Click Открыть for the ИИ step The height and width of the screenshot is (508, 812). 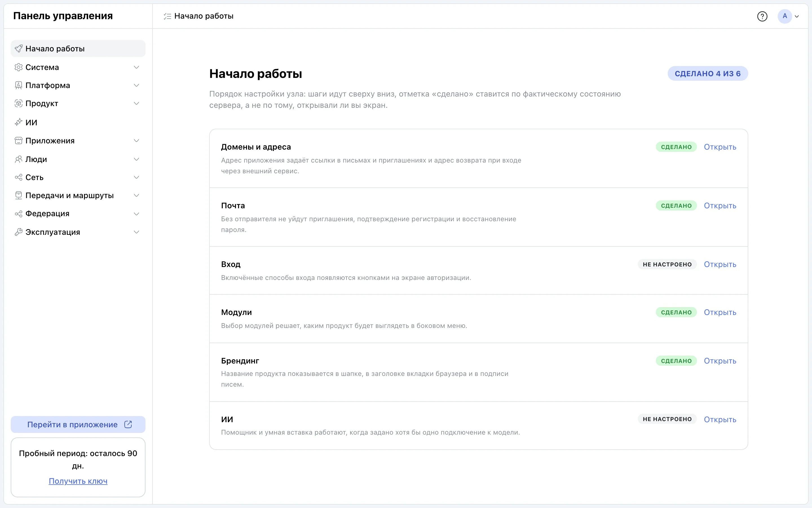[720, 420]
